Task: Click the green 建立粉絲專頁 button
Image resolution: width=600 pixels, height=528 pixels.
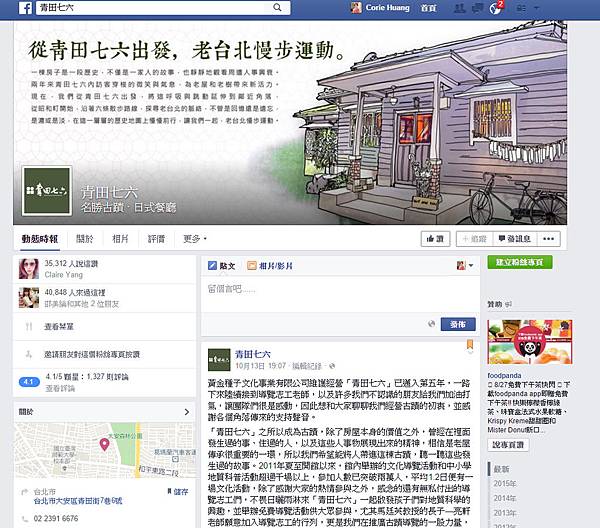Action: point(520,262)
